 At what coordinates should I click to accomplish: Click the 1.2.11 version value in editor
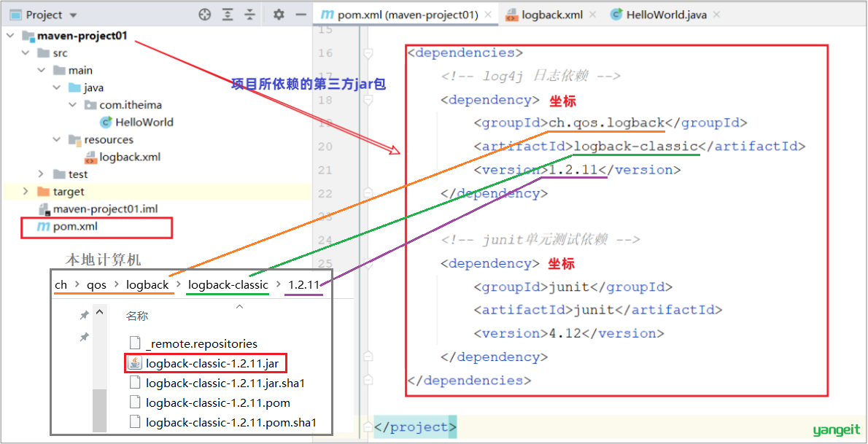[x=572, y=170]
